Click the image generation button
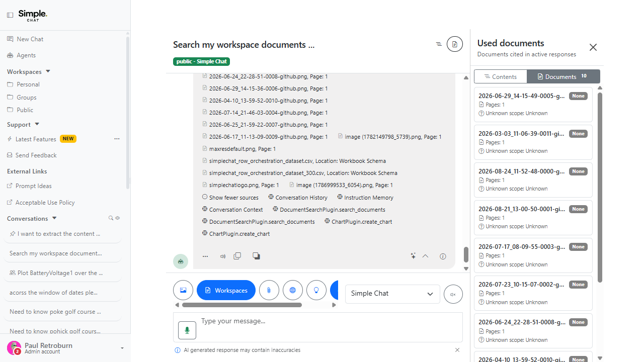 183,290
